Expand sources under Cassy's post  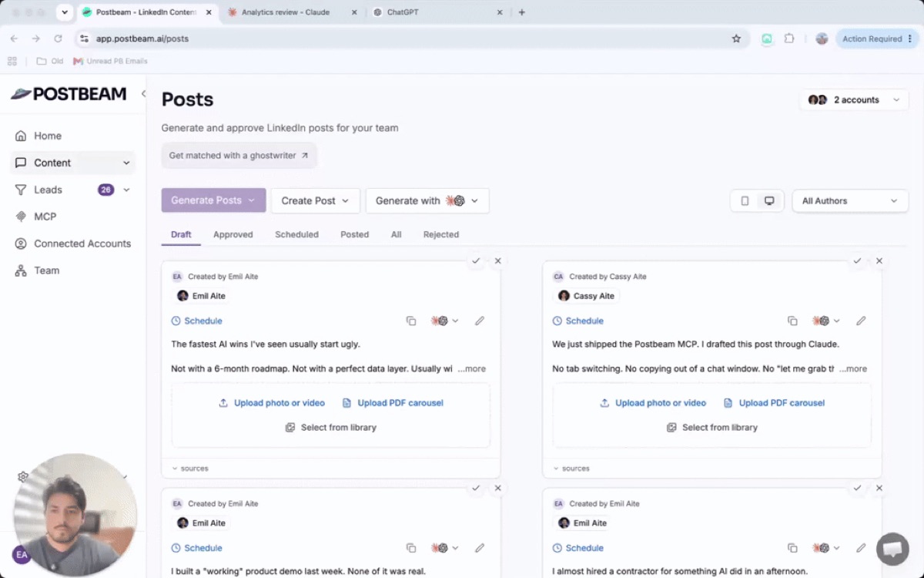pyautogui.click(x=571, y=469)
